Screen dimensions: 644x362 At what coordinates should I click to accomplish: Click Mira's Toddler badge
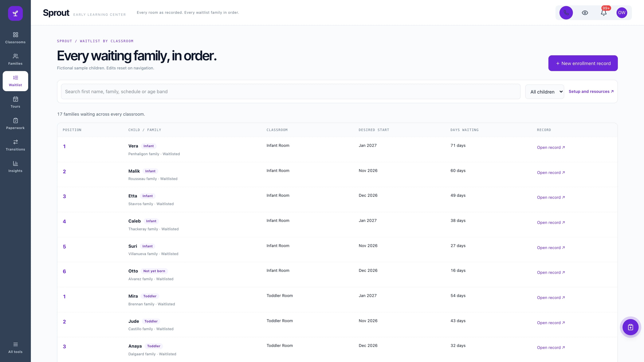pyautogui.click(x=150, y=296)
